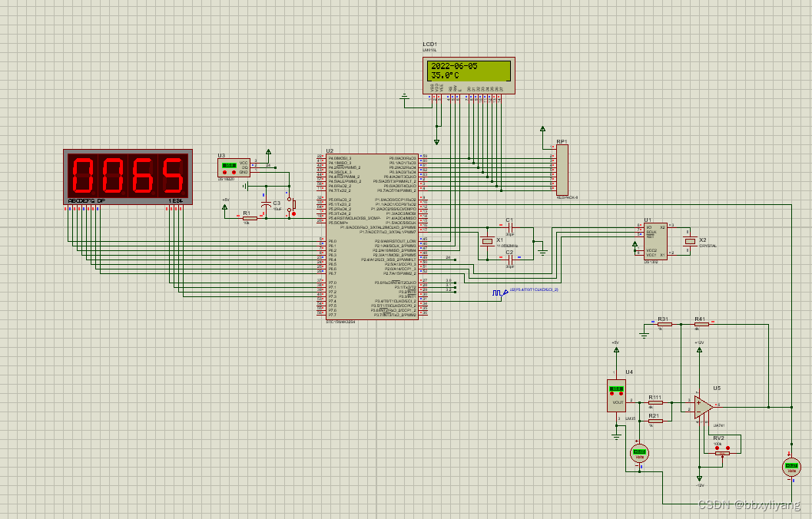The width and height of the screenshot is (812, 519).
Task: Click the 35.0°C reading on LCD
Action: 445,75
